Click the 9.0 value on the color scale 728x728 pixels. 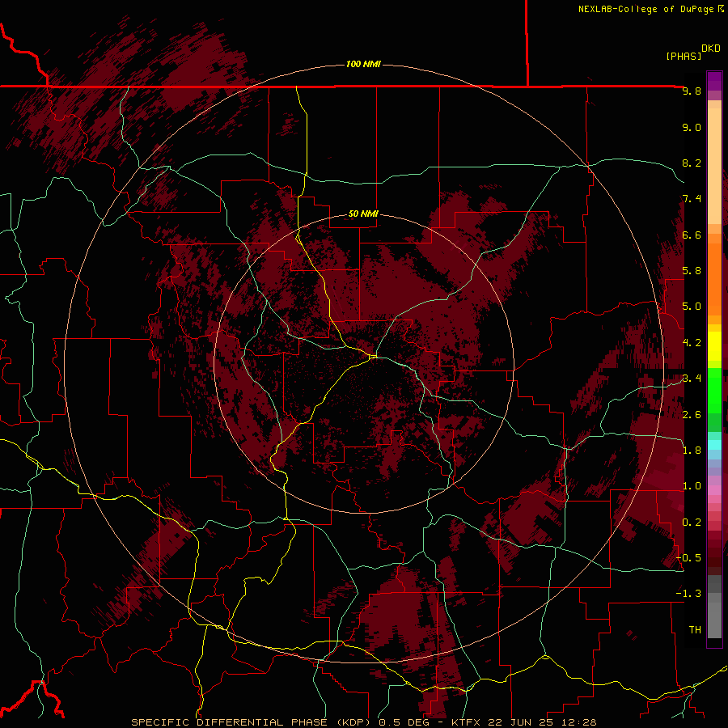pyautogui.click(x=692, y=127)
